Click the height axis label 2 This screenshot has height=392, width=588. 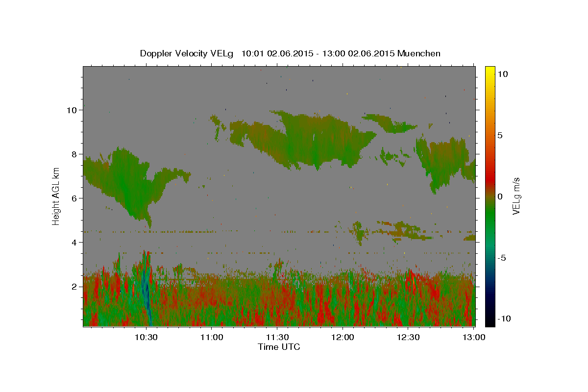(x=74, y=287)
